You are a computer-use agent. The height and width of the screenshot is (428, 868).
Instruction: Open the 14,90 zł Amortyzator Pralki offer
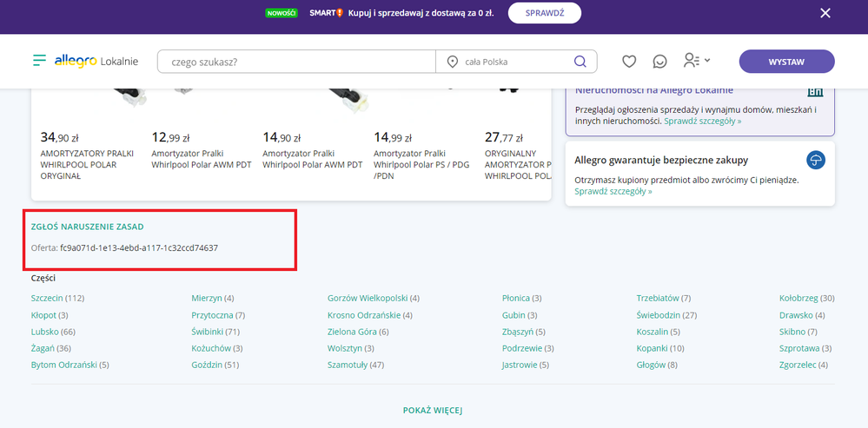point(312,150)
